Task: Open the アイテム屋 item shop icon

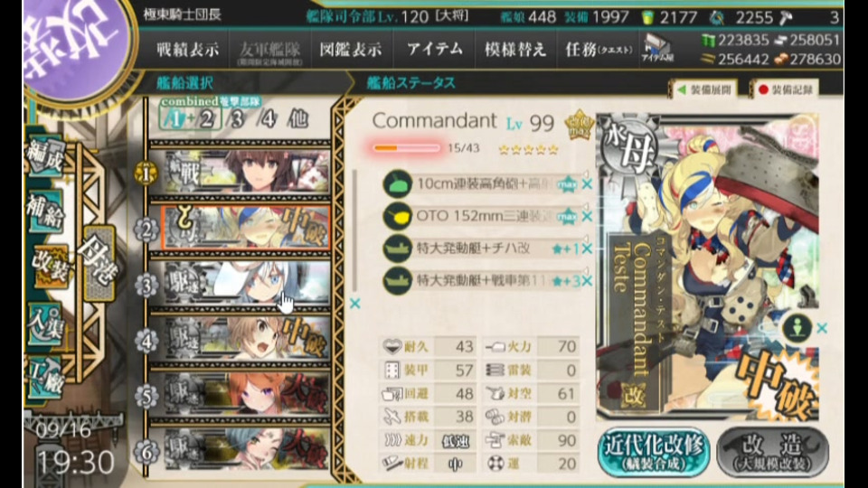Action: point(656,49)
